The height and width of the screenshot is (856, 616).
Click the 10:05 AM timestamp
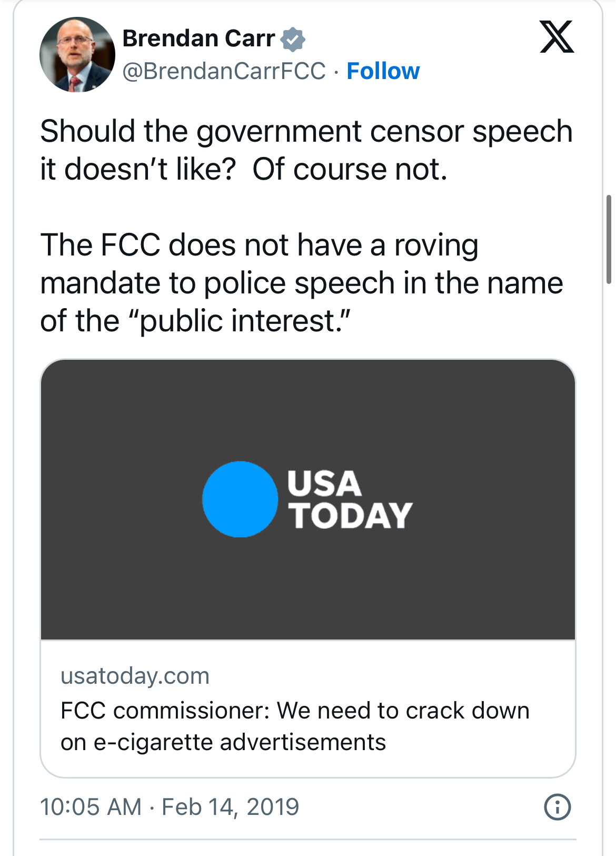91,806
